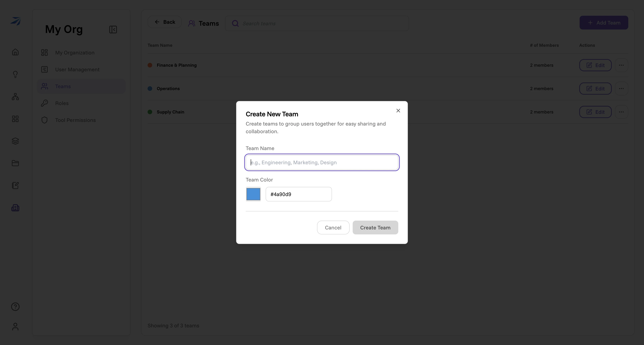The width and height of the screenshot is (644, 345).
Task: Click the Team Name column header
Action: 160,45
